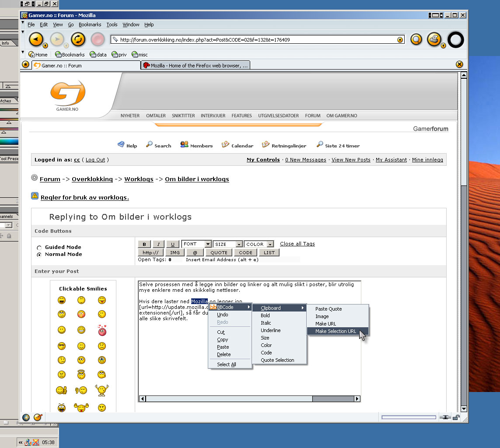Insert the red blushing hearts smiley
The width and height of the screenshot is (500, 448).
tap(102, 330)
